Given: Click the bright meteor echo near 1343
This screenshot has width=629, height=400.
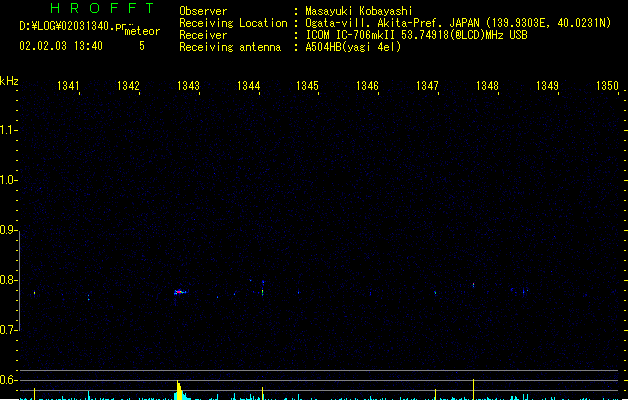Looking at the screenshot, I should pyautogui.click(x=180, y=292).
